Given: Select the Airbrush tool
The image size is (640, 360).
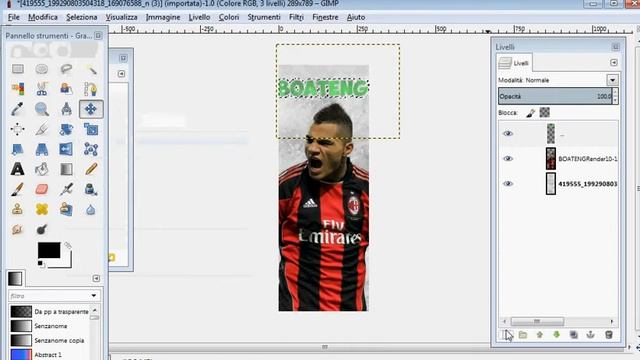Looking at the screenshot, I should pyautogui.click(x=66, y=189).
